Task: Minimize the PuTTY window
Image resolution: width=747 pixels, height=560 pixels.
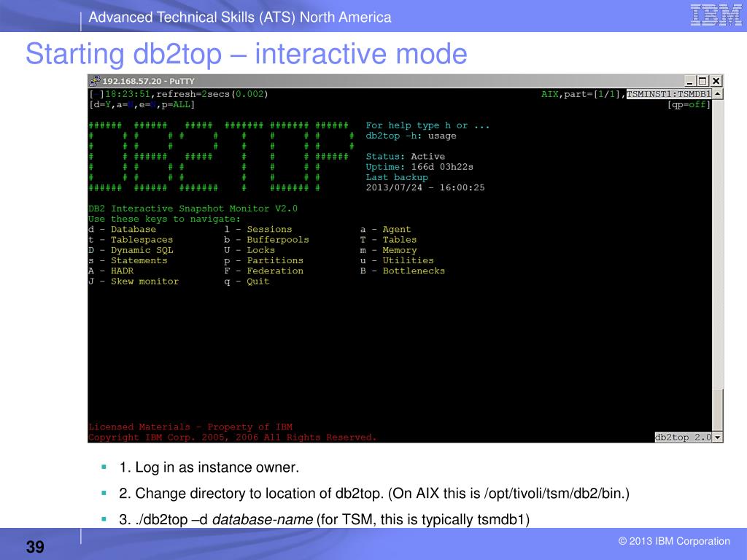Action: point(690,81)
